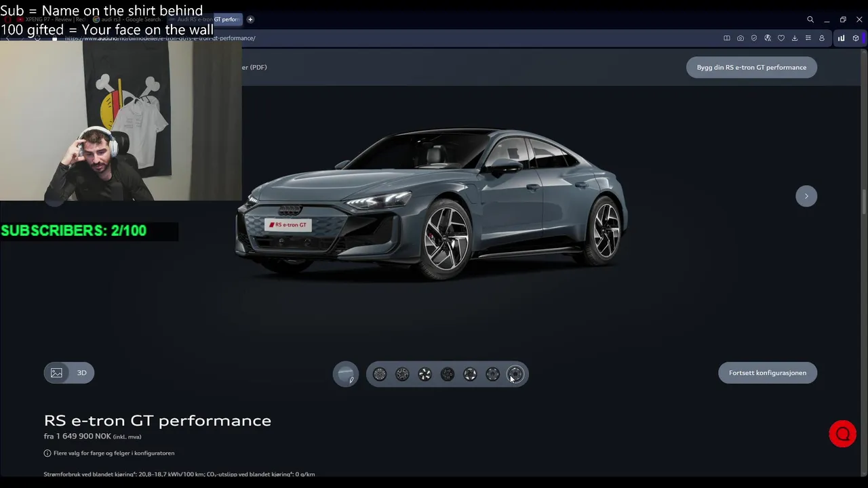Select the second wheel option

coord(402,374)
